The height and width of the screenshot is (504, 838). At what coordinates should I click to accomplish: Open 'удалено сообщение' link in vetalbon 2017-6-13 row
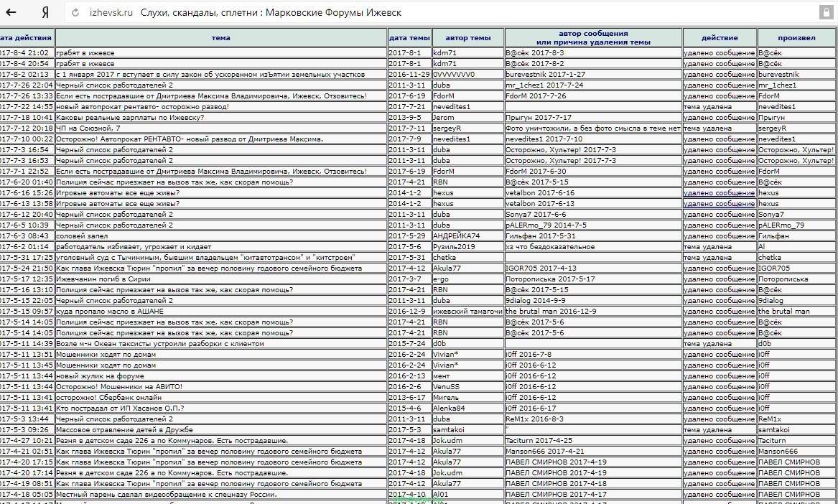[719, 204]
